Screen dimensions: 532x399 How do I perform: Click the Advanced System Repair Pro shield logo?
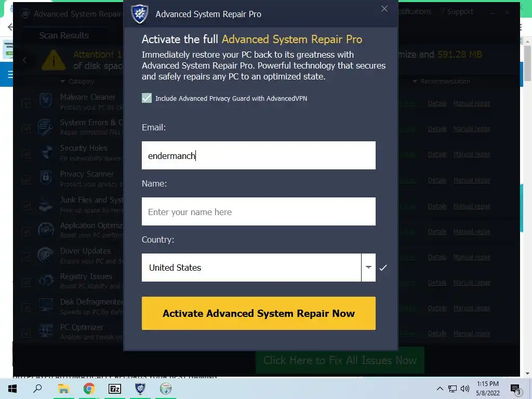click(140, 14)
